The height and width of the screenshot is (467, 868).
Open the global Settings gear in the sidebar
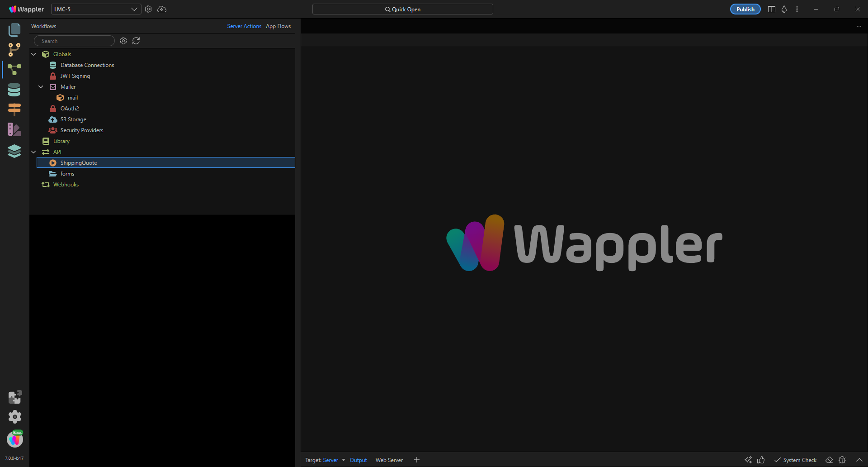[15, 417]
